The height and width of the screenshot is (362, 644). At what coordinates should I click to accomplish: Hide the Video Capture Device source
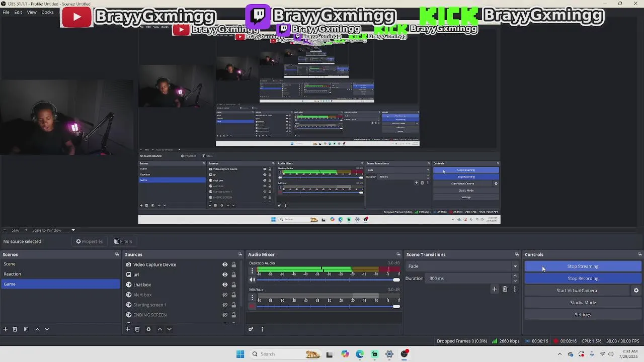click(x=225, y=264)
